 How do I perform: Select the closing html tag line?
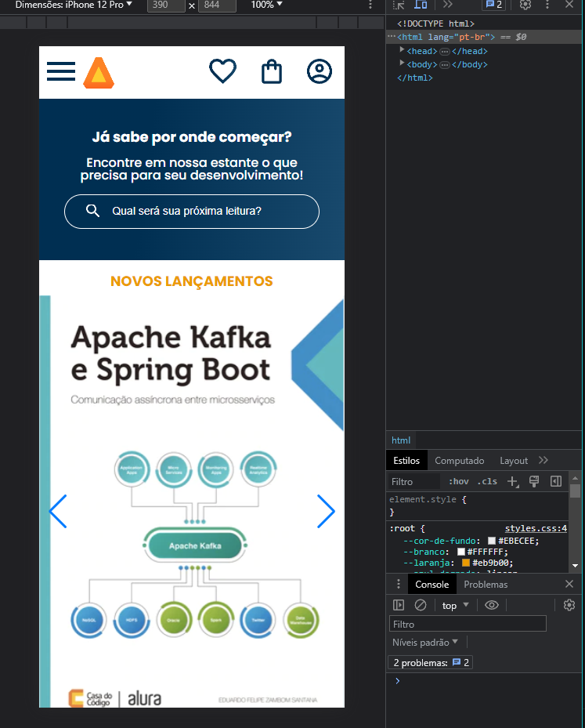[415, 78]
